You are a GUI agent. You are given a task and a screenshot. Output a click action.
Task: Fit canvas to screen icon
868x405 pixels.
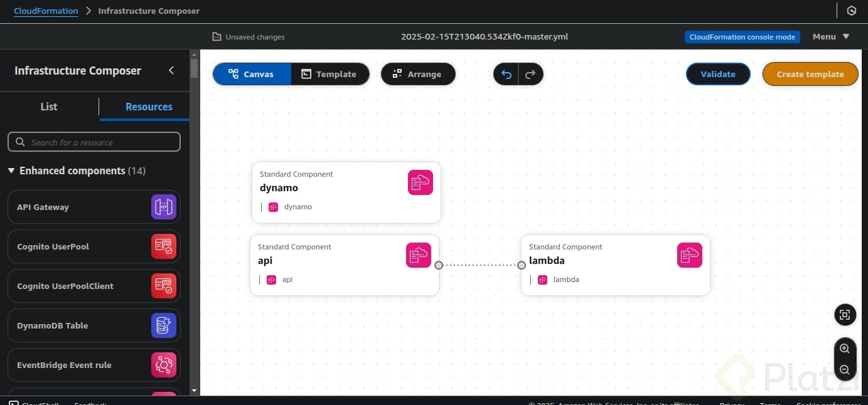click(845, 315)
